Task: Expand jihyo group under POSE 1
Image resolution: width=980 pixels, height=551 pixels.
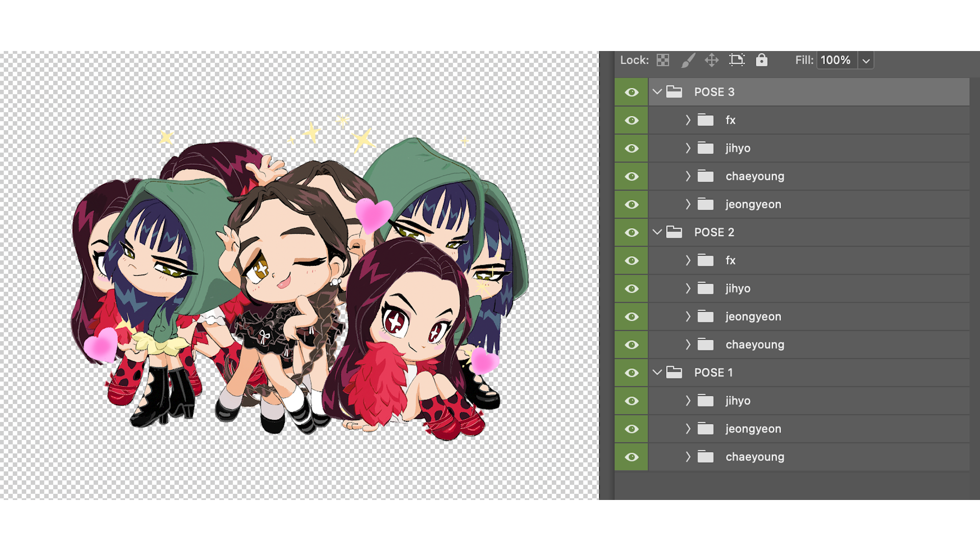Action: pos(688,400)
